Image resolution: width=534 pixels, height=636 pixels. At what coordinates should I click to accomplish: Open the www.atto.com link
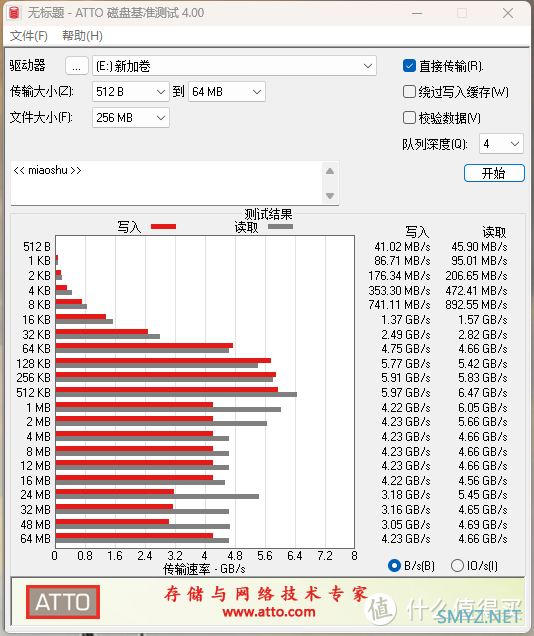[269, 612]
